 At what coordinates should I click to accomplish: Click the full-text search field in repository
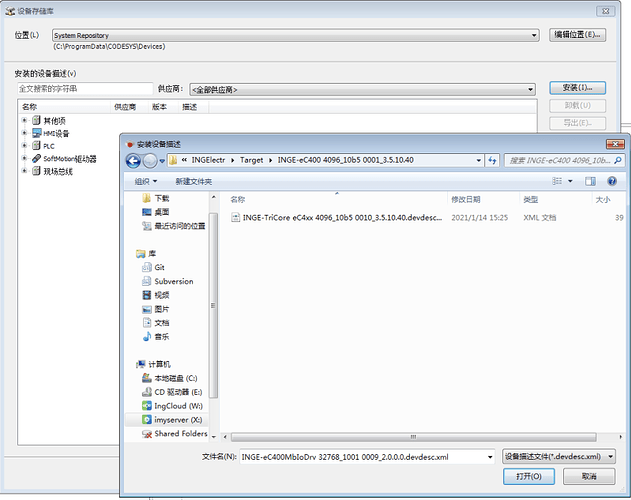(85, 89)
